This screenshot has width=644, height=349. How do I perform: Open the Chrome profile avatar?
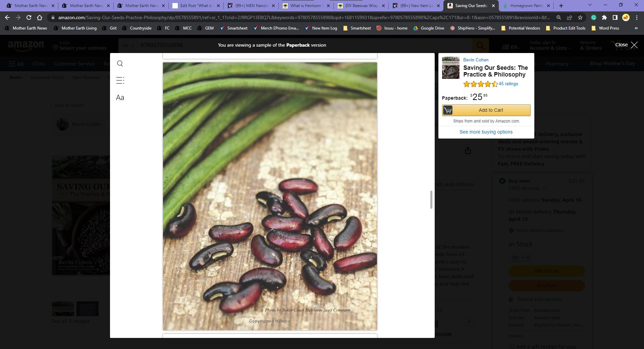coord(626,17)
